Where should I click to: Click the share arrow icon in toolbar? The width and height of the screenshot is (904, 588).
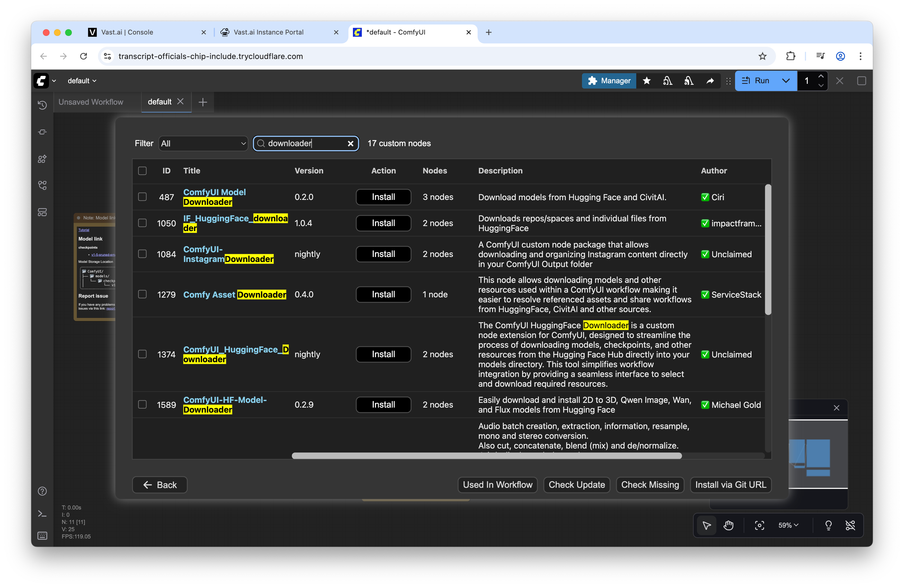pyautogui.click(x=709, y=81)
